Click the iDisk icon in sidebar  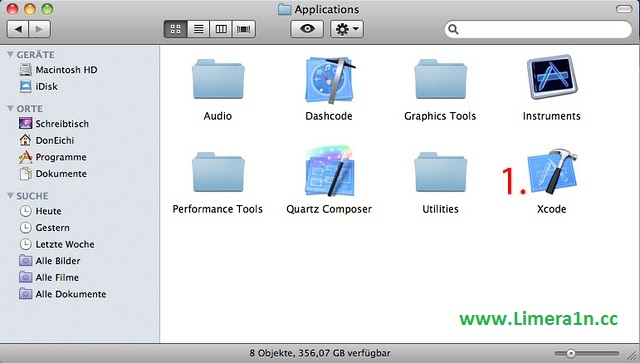(25, 87)
